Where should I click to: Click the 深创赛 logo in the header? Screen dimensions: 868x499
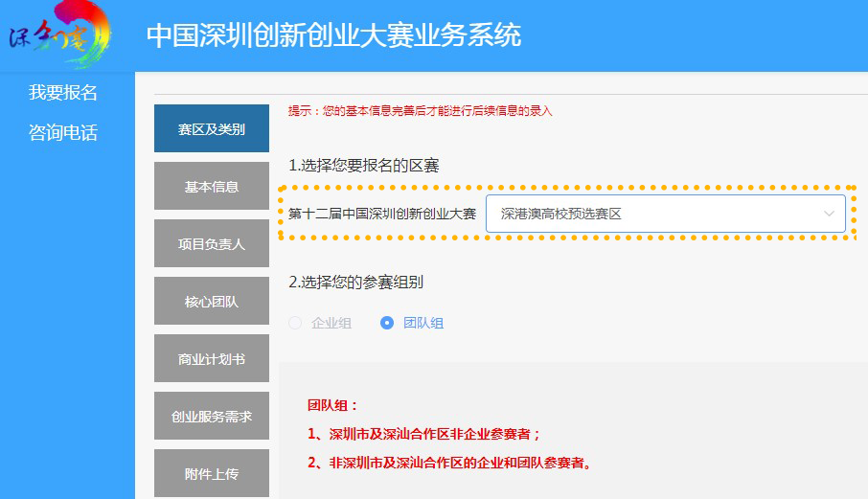point(59,34)
